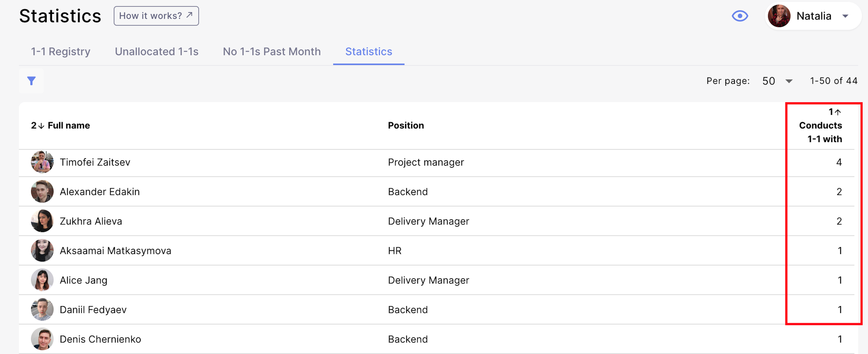Screen dimensions: 868x354
Task: Select the Aksaamai Matkasymova name
Action: pyautogui.click(x=116, y=251)
